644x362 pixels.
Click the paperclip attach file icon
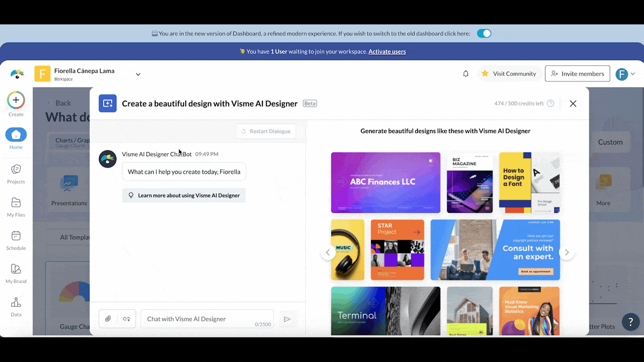(108, 319)
